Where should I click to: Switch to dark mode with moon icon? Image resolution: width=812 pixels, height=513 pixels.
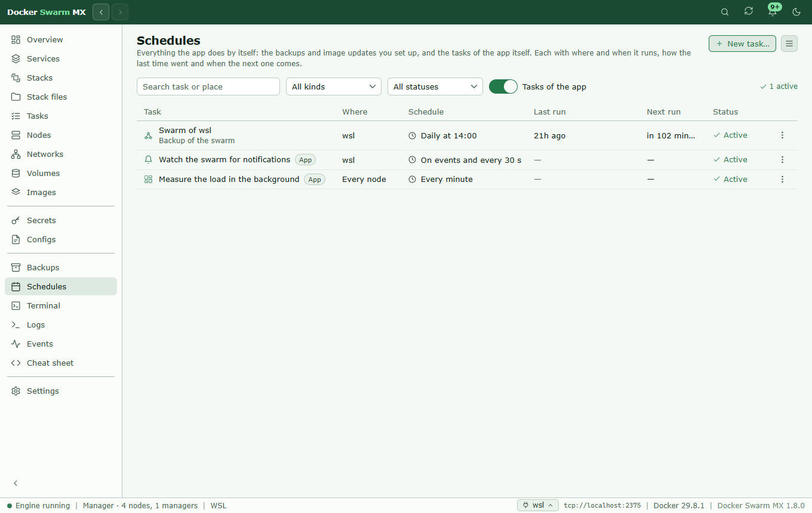pos(796,12)
